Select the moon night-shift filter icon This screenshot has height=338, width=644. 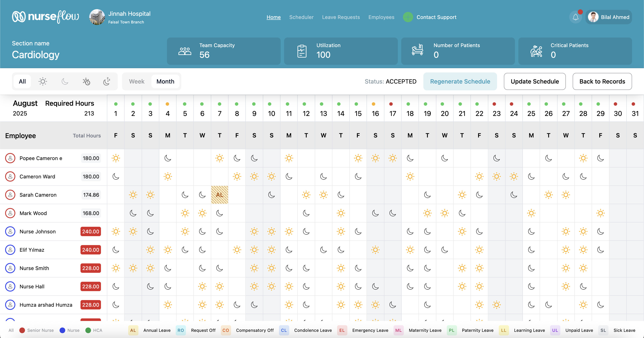click(x=65, y=81)
